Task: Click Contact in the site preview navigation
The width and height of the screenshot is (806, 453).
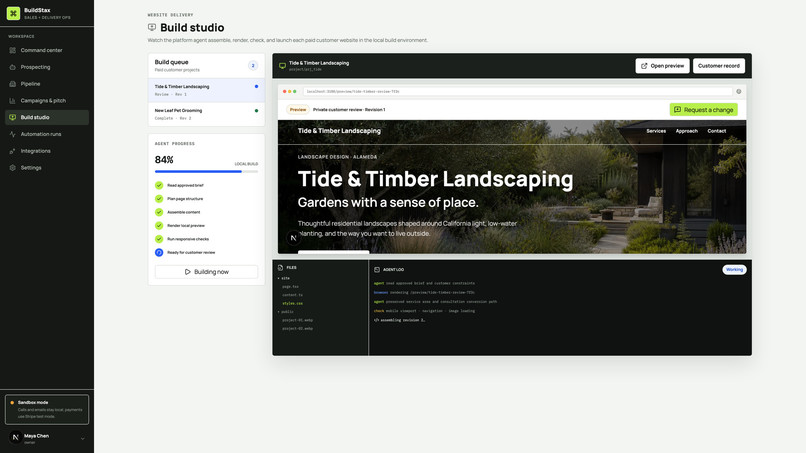Action: 717,131
